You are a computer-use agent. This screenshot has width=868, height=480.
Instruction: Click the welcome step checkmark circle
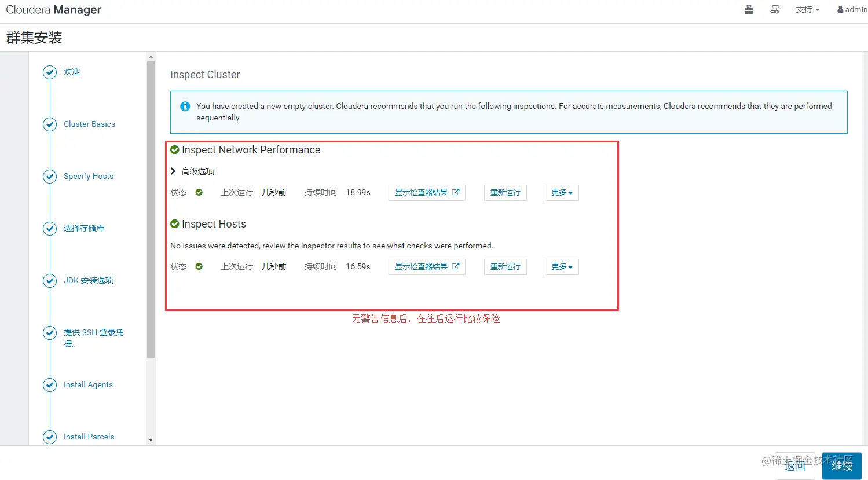(x=50, y=72)
